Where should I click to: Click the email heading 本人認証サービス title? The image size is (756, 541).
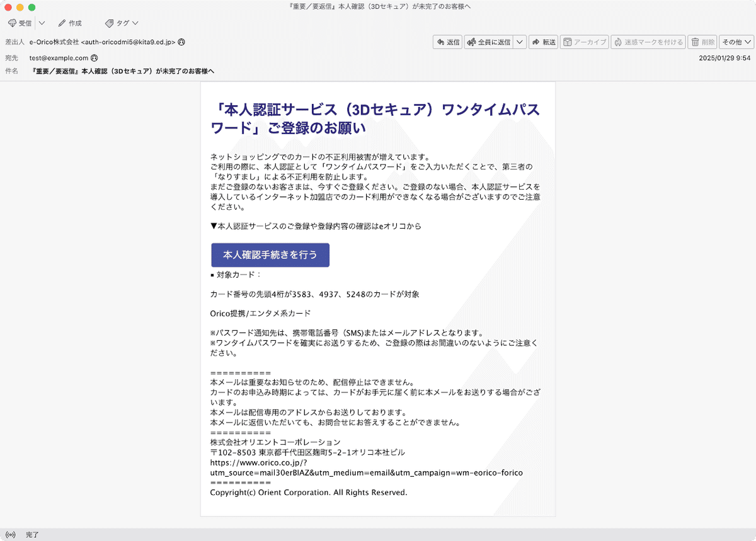coord(375,118)
